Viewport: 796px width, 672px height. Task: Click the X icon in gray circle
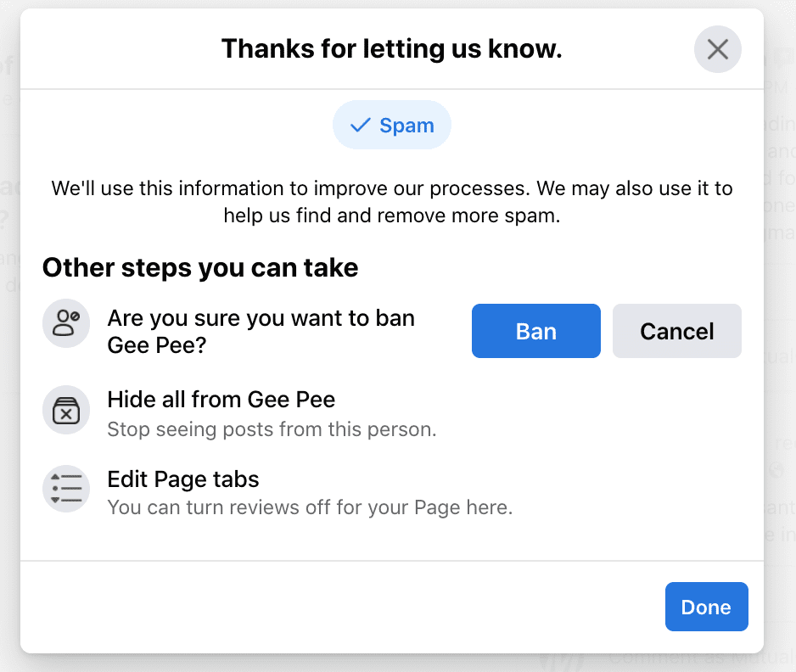pyautogui.click(x=717, y=49)
